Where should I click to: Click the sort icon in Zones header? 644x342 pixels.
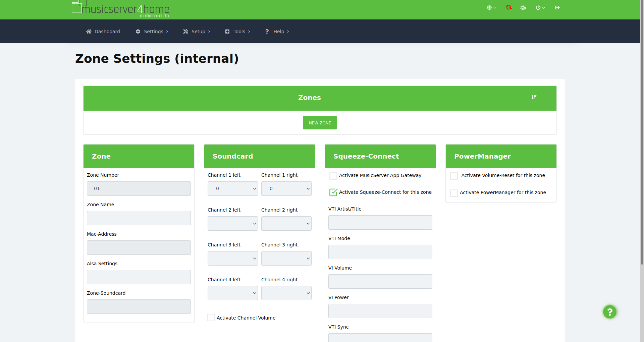[534, 97]
